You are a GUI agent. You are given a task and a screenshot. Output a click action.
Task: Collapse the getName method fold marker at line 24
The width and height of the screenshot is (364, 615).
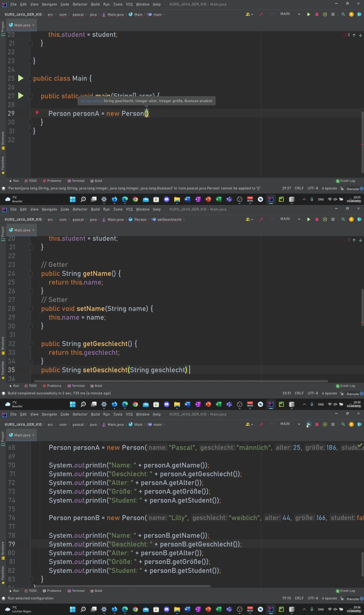pos(30,274)
